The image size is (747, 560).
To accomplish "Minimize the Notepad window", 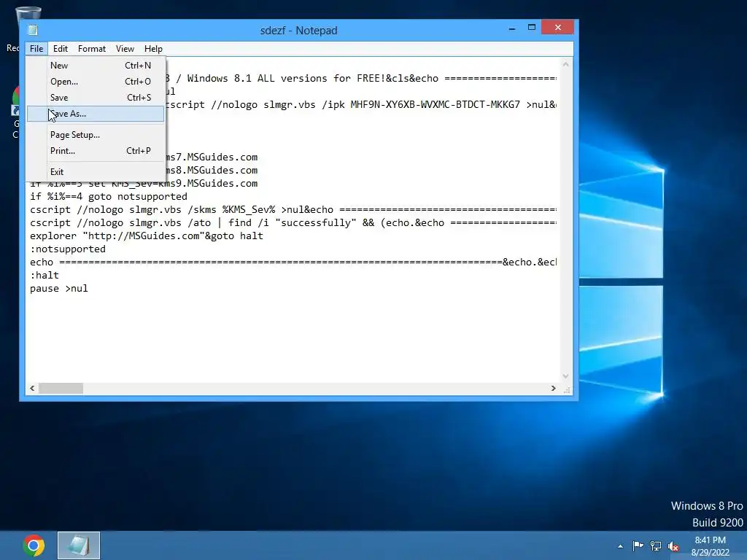I will click(x=512, y=28).
